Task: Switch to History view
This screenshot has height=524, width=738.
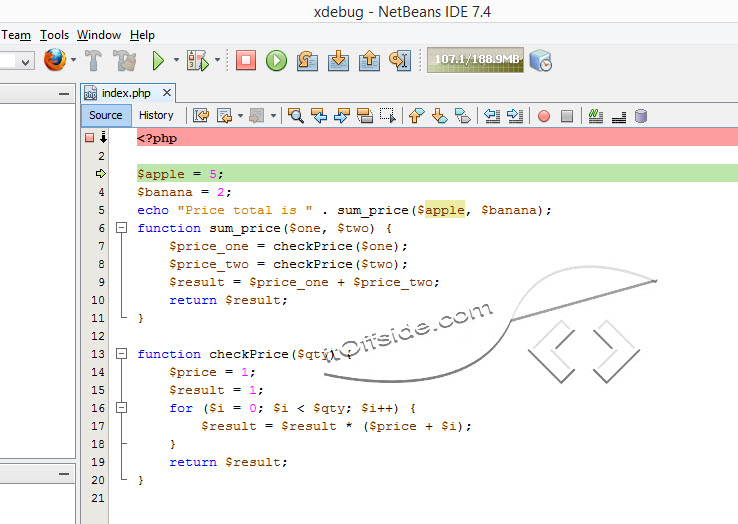Action: click(x=156, y=115)
